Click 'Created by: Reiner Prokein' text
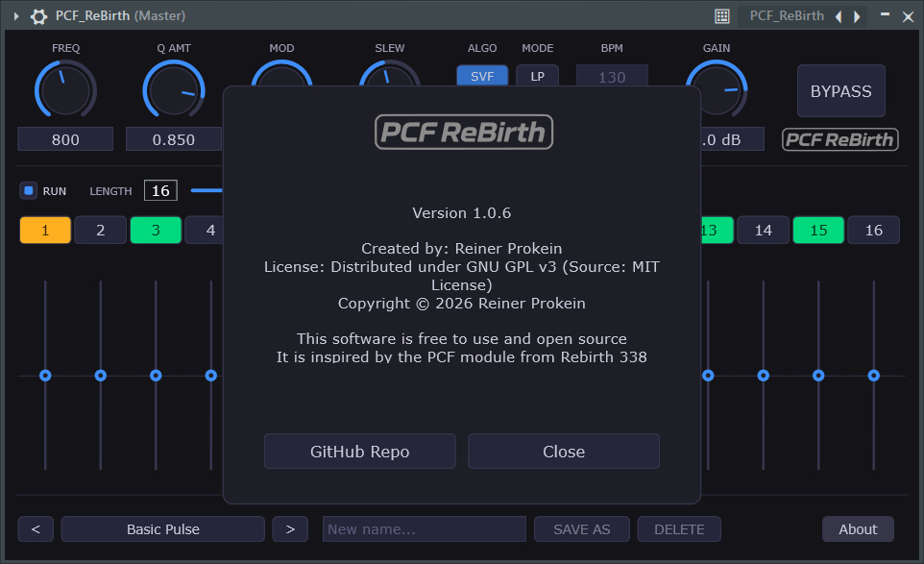Viewport: 924px width, 564px height. (461, 248)
